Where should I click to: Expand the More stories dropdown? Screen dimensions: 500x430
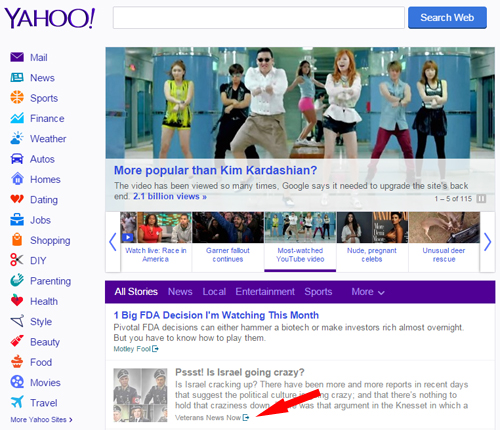(368, 292)
